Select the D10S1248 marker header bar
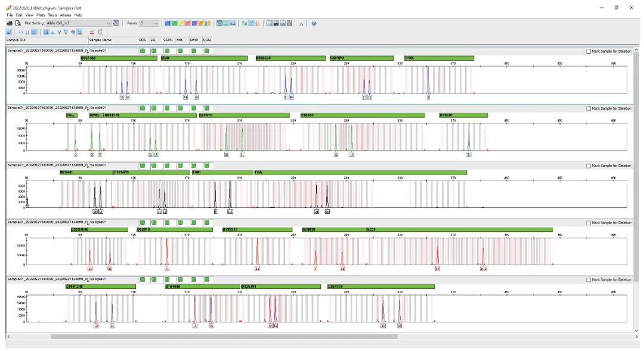Viewport: 644px width, 351px height. (101, 287)
